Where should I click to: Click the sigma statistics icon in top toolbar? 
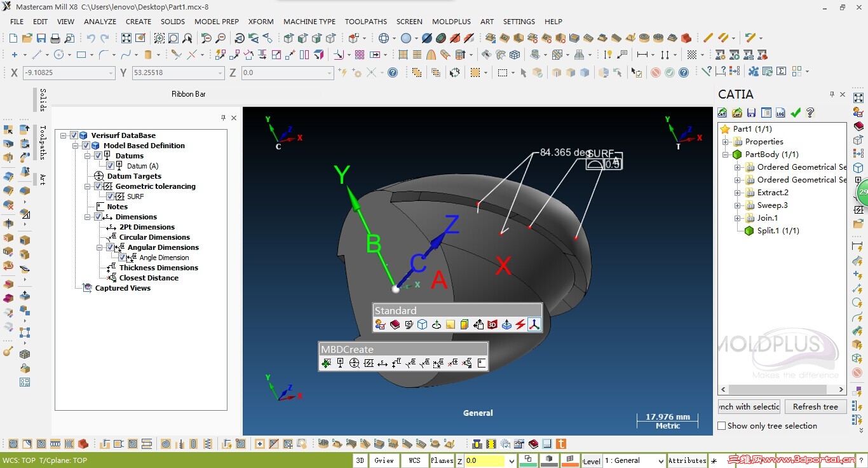click(782, 72)
